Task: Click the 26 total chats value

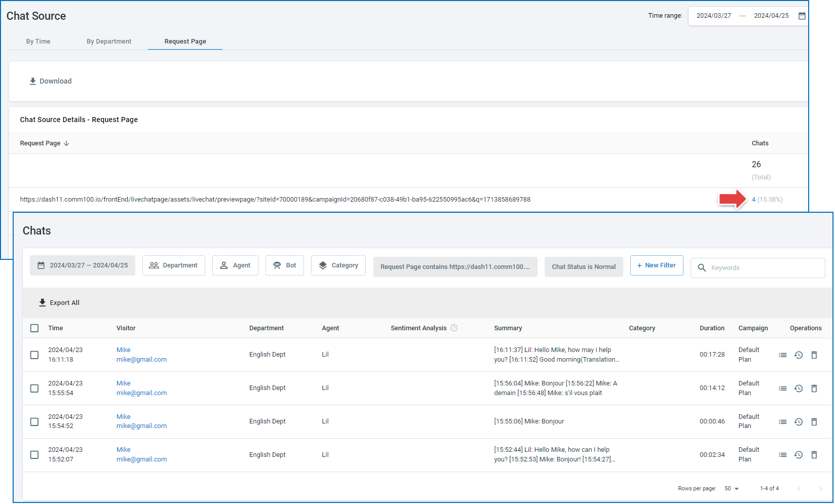Action: click(x=756, y=165)
